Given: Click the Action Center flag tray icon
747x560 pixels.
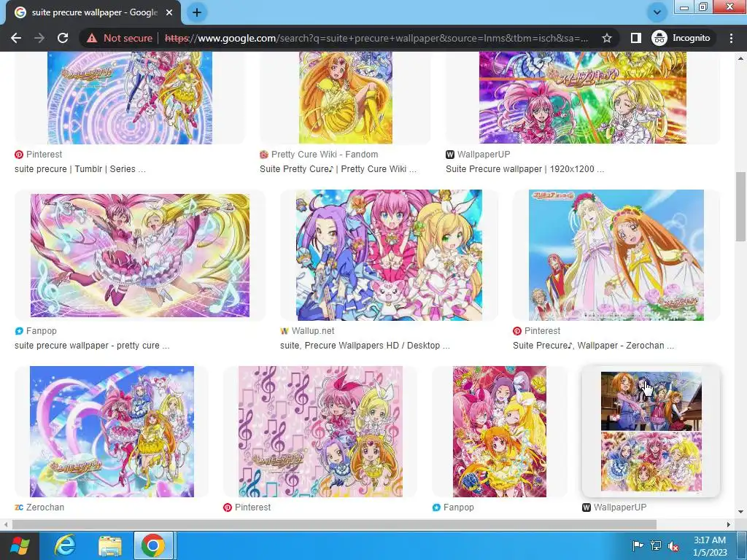Looking at the screenshot, I should click(x=638, y=545).
